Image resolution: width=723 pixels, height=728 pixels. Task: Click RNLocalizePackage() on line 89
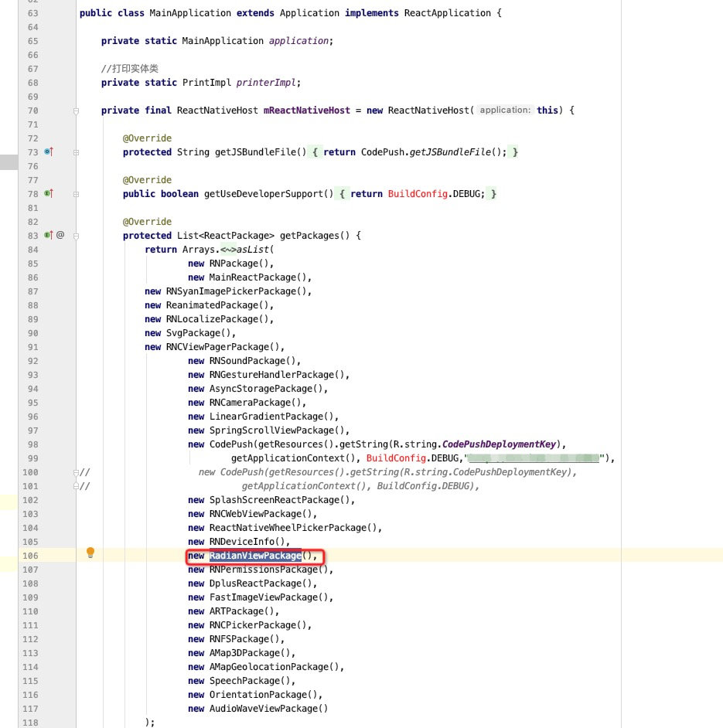click(x=217, y=319)
